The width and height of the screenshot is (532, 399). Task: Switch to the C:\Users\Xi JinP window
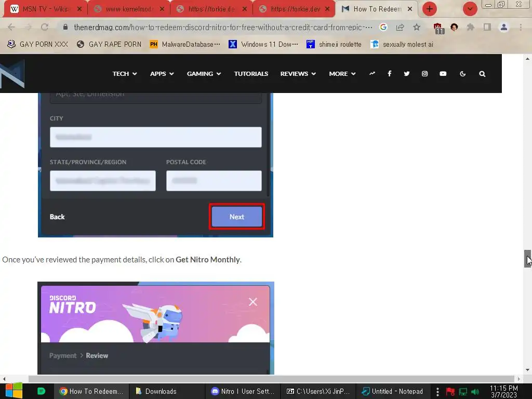click(x=318, y=391)
